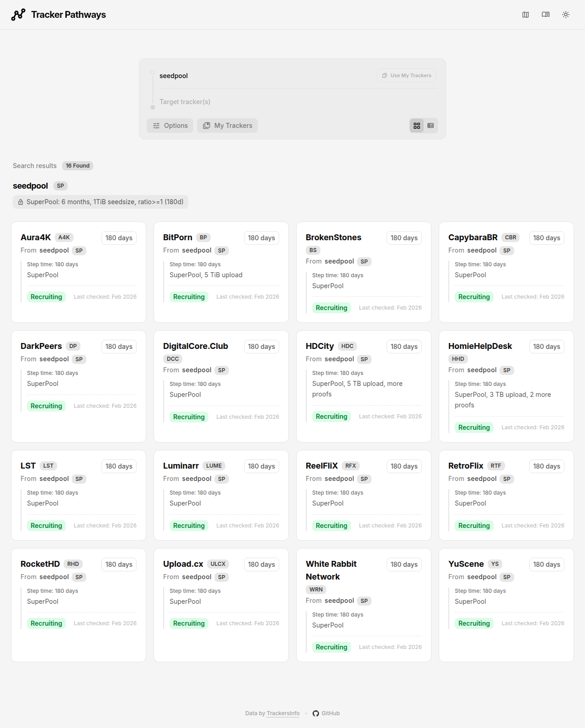Select the White Rabbit Network card title
Viewport: 585px width, 728px height.
click(331, 570)
